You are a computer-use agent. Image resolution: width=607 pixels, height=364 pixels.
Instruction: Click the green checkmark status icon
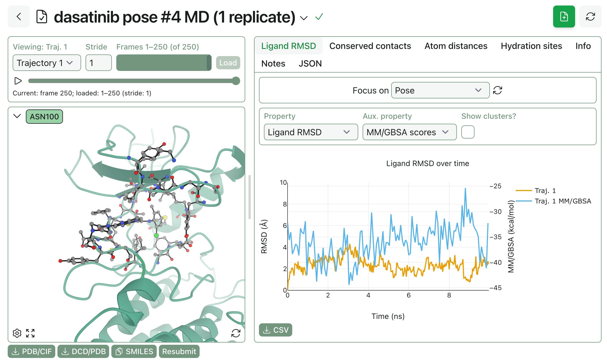[x=319, y=17]
